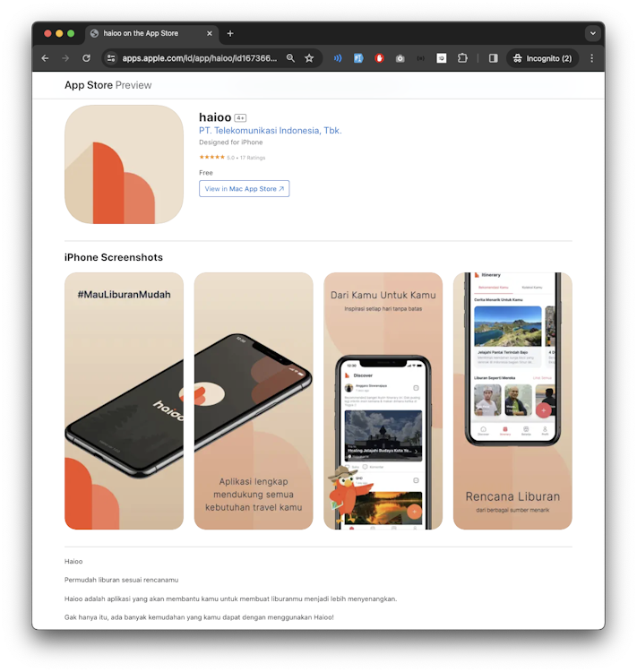Image resolution: width=637 pixels, height=672 pixels.
Task: Click the browser back arrow
Action: click(45, 58)
